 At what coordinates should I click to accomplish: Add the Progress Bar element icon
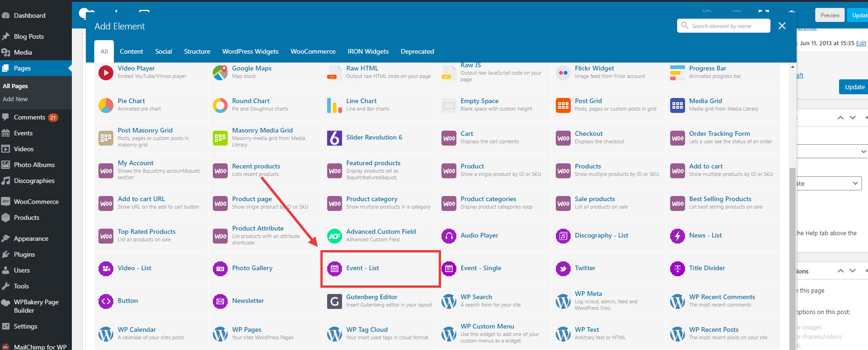[678, 73]
